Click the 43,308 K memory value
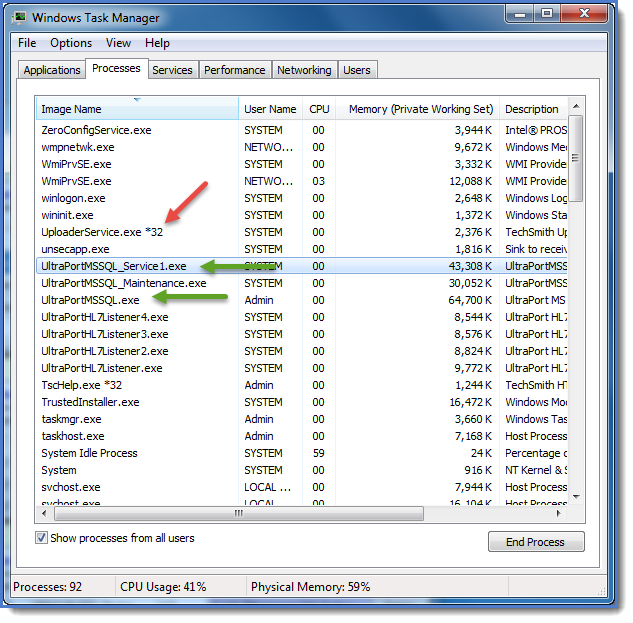This screenshot has width=633, height=623. click(470, 266)
